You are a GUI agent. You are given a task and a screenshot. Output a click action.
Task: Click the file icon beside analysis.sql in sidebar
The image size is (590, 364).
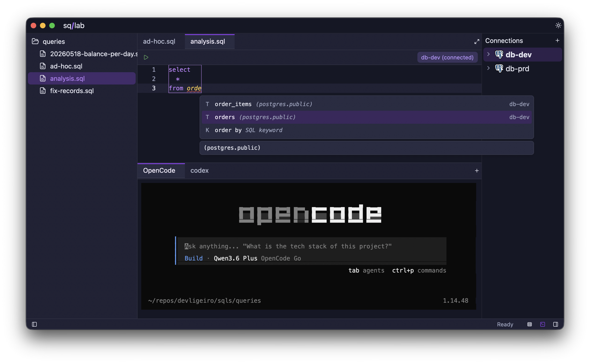pos(43,78)
